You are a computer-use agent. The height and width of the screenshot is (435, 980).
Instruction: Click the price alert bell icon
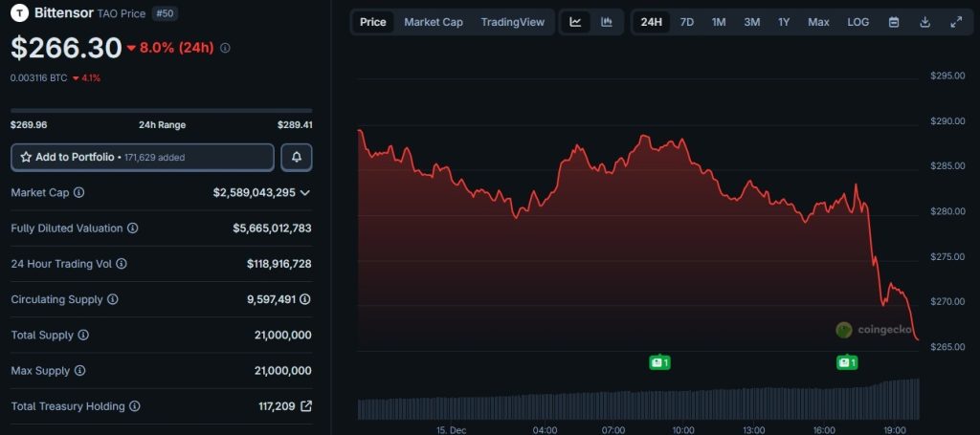click(297, 157)
